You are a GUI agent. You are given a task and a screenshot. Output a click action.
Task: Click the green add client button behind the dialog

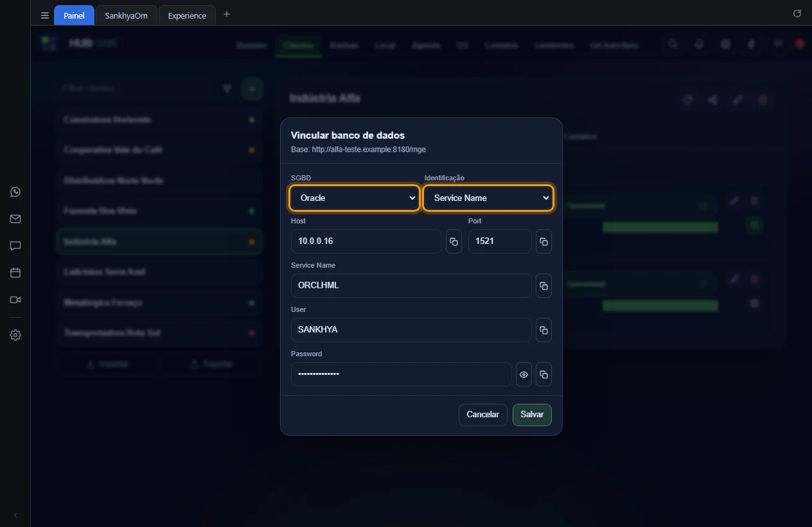click(252, 89)
